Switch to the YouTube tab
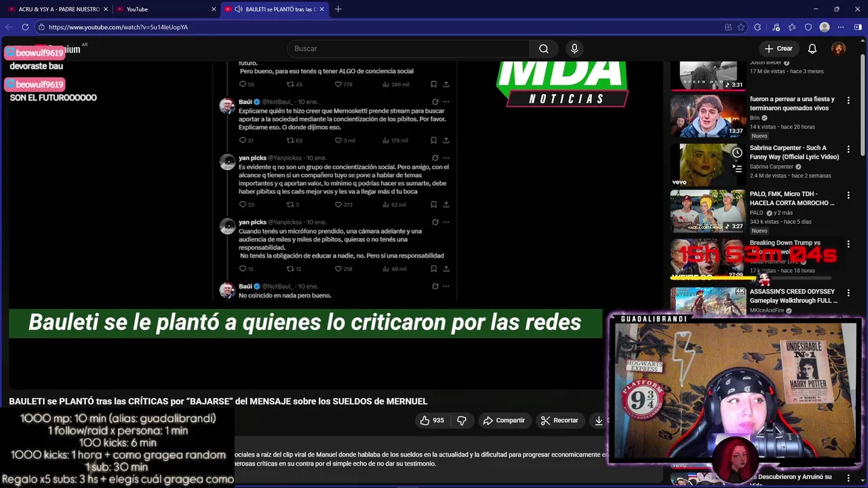 click(165, 9)
